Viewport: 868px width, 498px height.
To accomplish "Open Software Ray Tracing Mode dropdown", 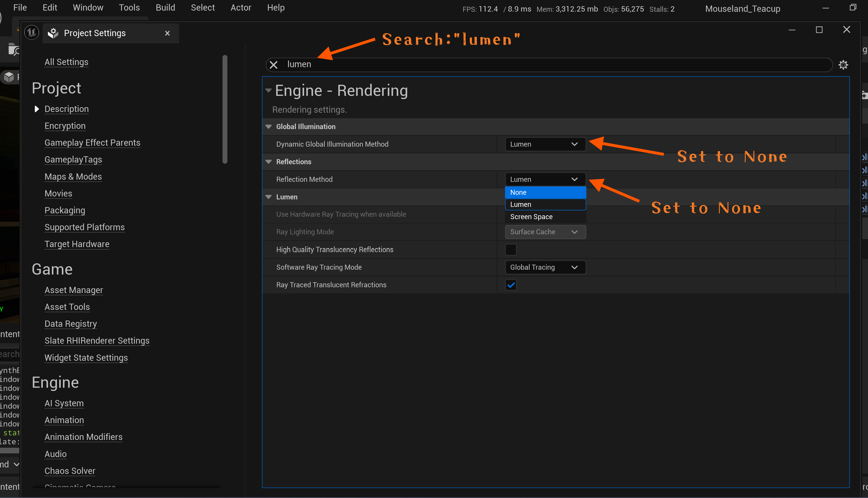I will [545, 267].
